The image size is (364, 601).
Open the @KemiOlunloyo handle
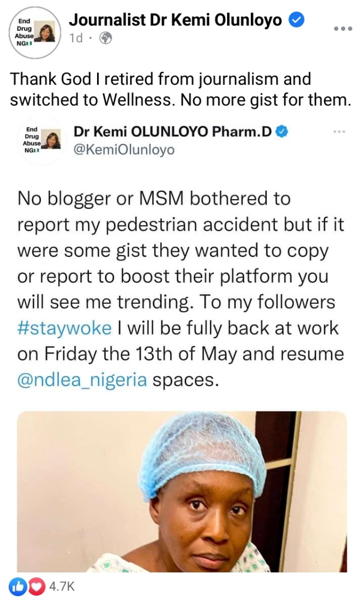click(124, 149)
